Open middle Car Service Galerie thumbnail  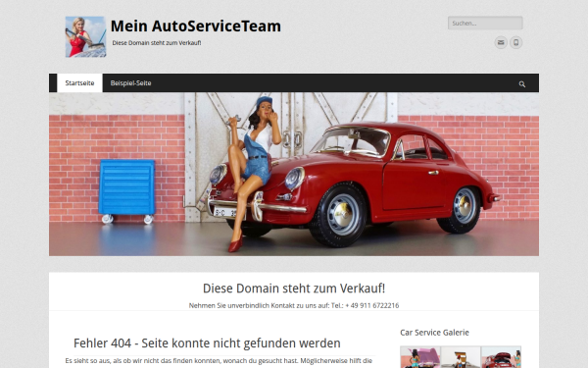click(461, 357)
